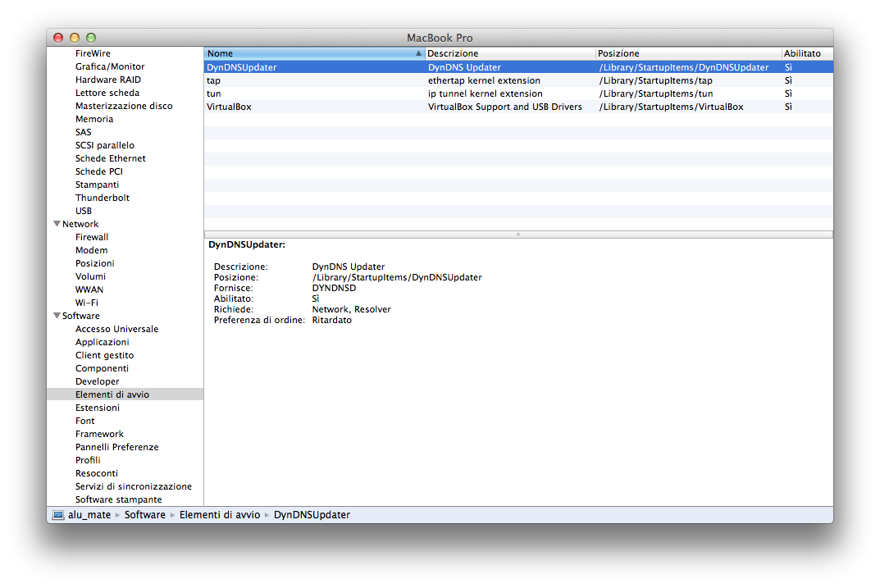Show Font information

point(84,421)
